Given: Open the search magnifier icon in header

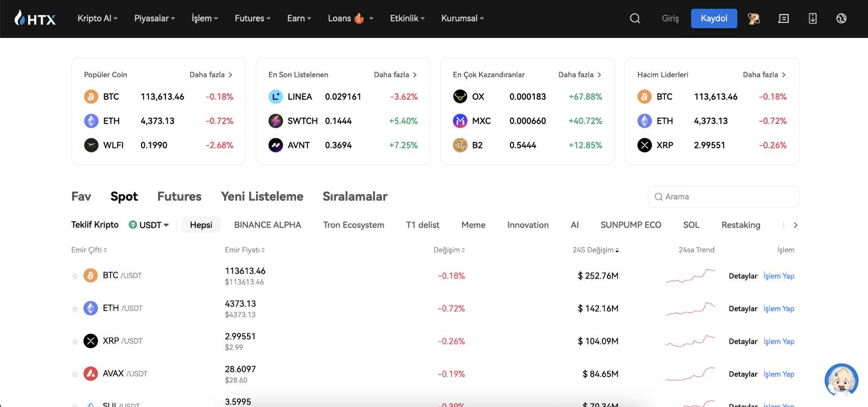Looking at the screenshot, I should click(x=635, y=18).
